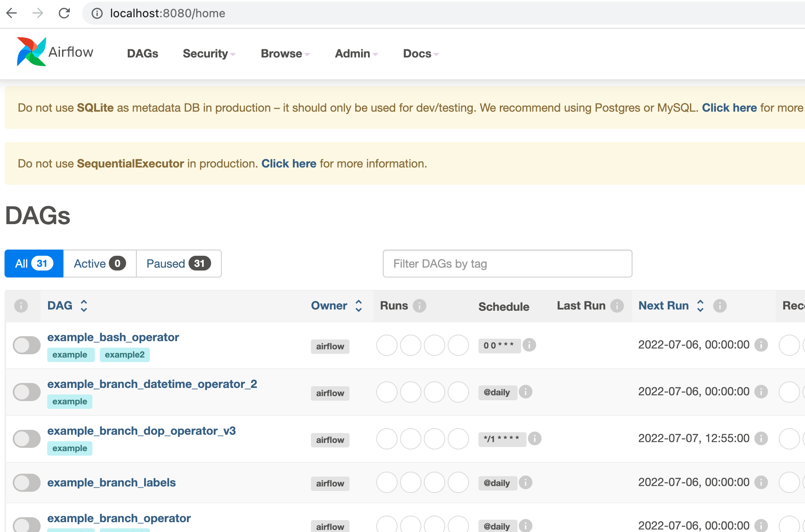
Task: Unpause the example_bash_operator DAG
Action: coord(27,345)
